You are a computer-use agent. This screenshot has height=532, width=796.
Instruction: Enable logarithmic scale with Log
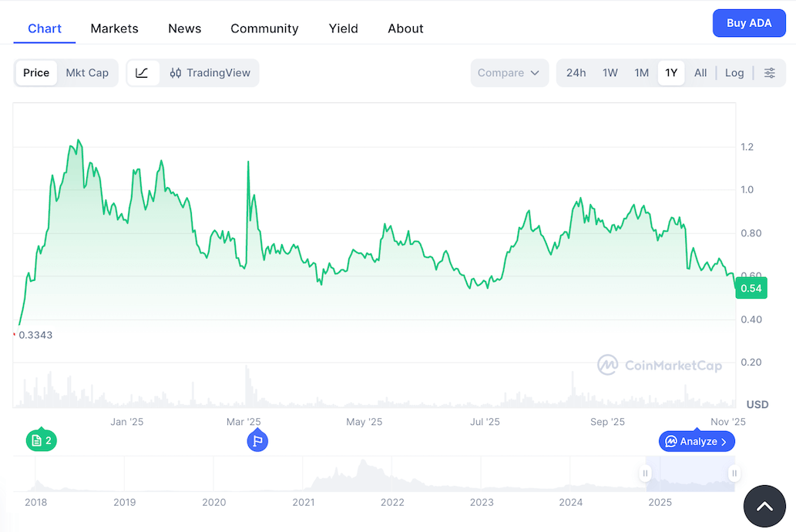point(734,72)
